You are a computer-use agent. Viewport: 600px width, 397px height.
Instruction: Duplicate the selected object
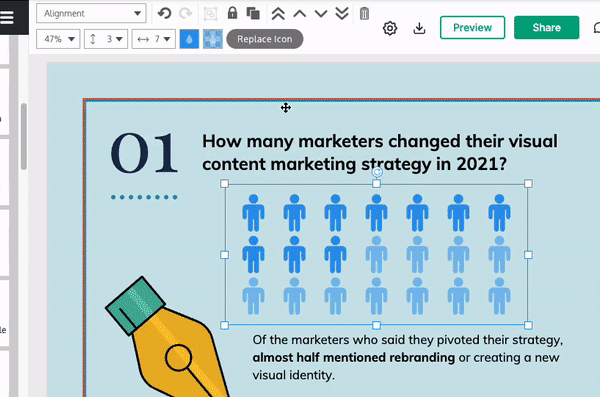point(253,13)
